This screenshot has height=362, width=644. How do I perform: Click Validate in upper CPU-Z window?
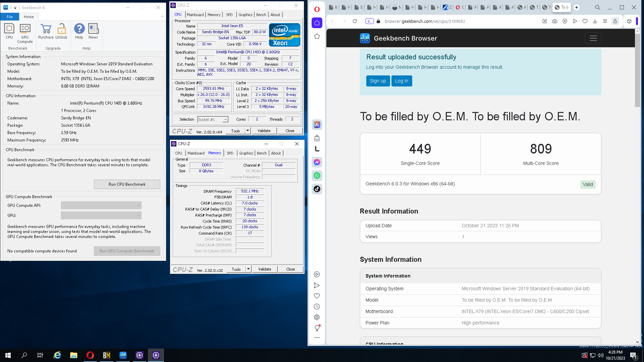click(264, 131)
